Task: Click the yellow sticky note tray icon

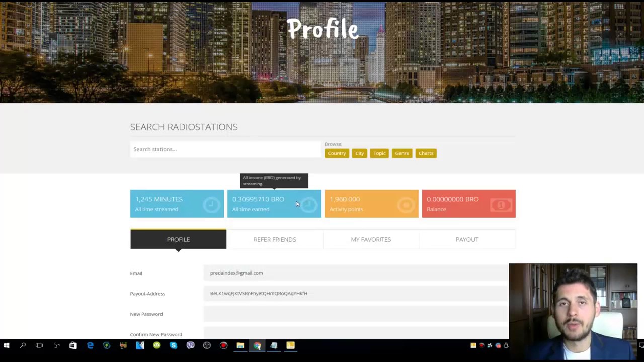Action: coord(473,345)
